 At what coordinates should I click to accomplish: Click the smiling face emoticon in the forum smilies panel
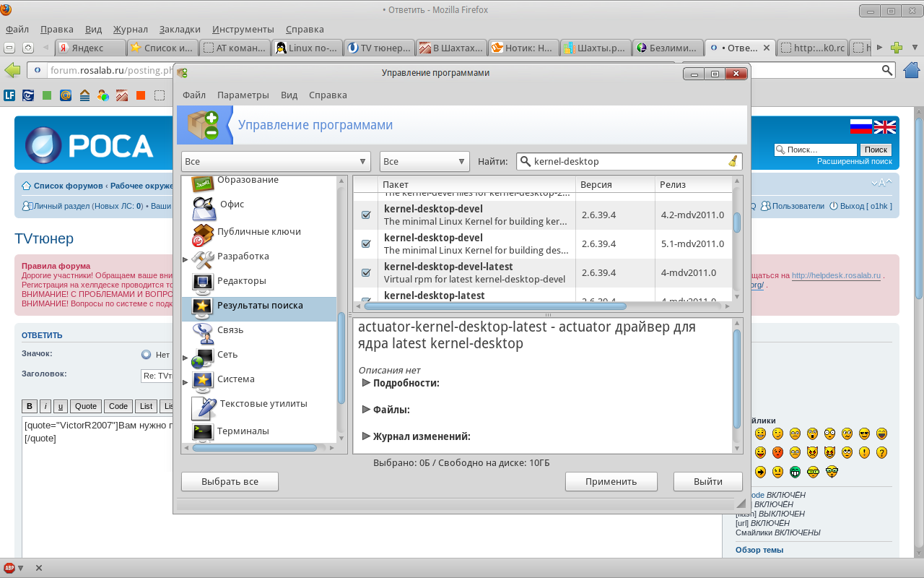pyautogui.click(x=760, y=434)
